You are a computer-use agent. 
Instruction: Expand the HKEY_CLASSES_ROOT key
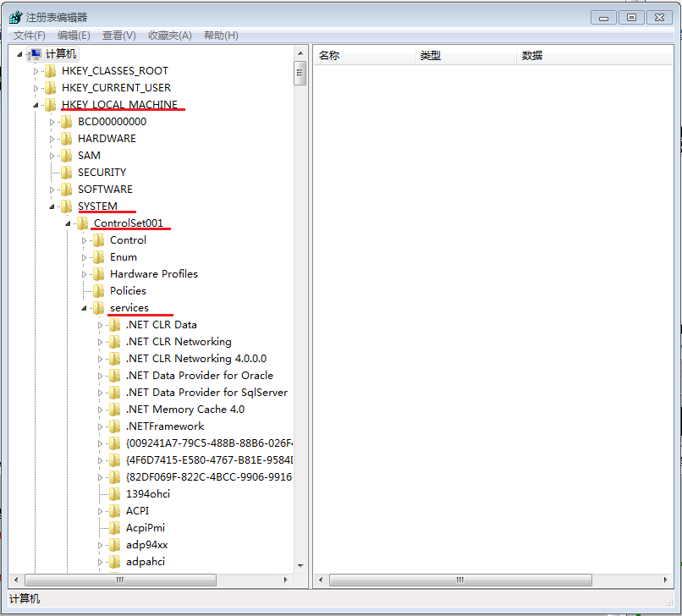point(36,71)
